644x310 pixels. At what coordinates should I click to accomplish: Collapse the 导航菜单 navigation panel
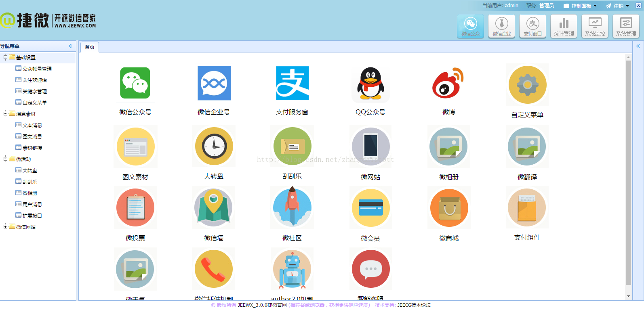tap(70, 46)
